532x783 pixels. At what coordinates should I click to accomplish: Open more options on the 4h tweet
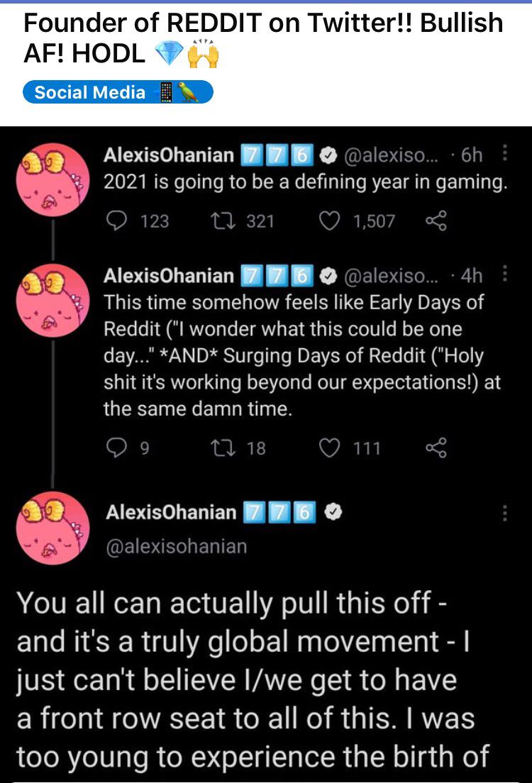coord(504,274)
